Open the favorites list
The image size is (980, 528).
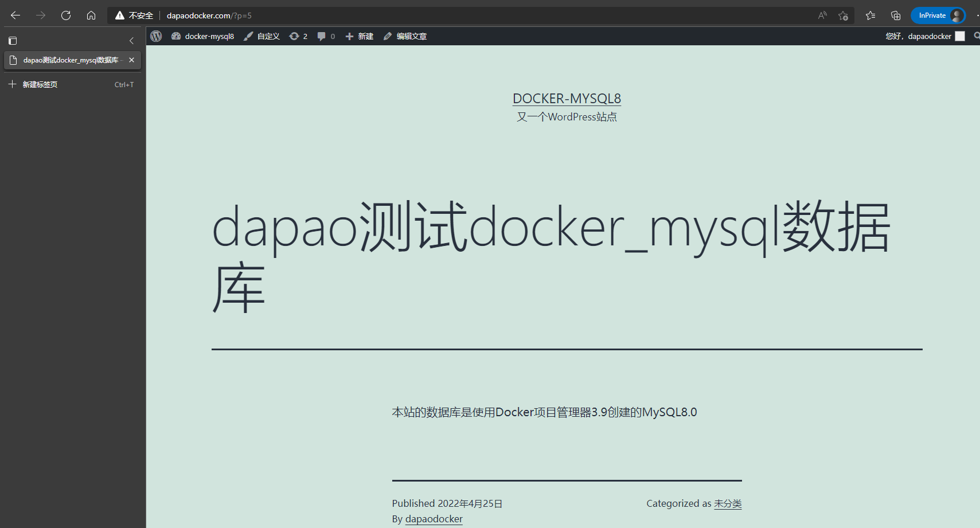coord(870,15)
